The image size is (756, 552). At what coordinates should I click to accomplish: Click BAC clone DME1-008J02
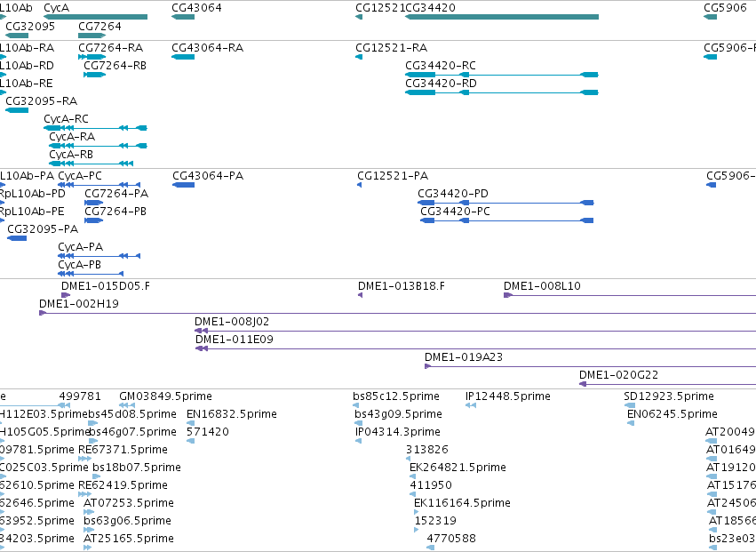pos(232,323)
